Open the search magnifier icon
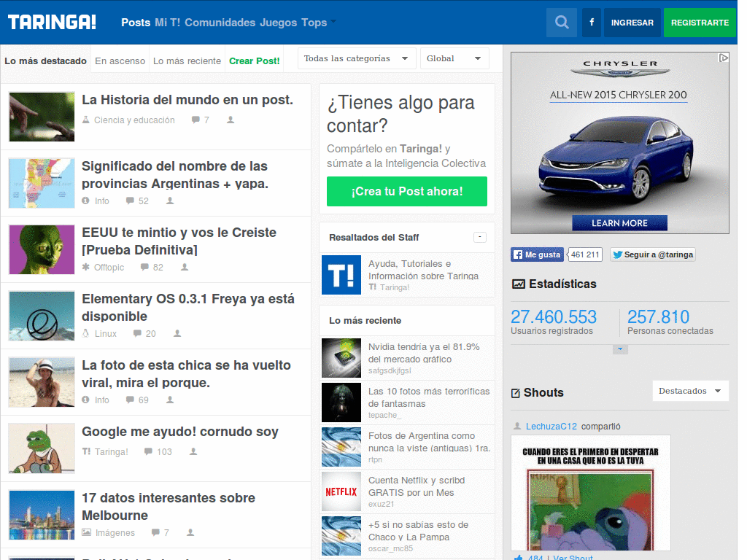The image size is (747, 560). tap(562, 23)
